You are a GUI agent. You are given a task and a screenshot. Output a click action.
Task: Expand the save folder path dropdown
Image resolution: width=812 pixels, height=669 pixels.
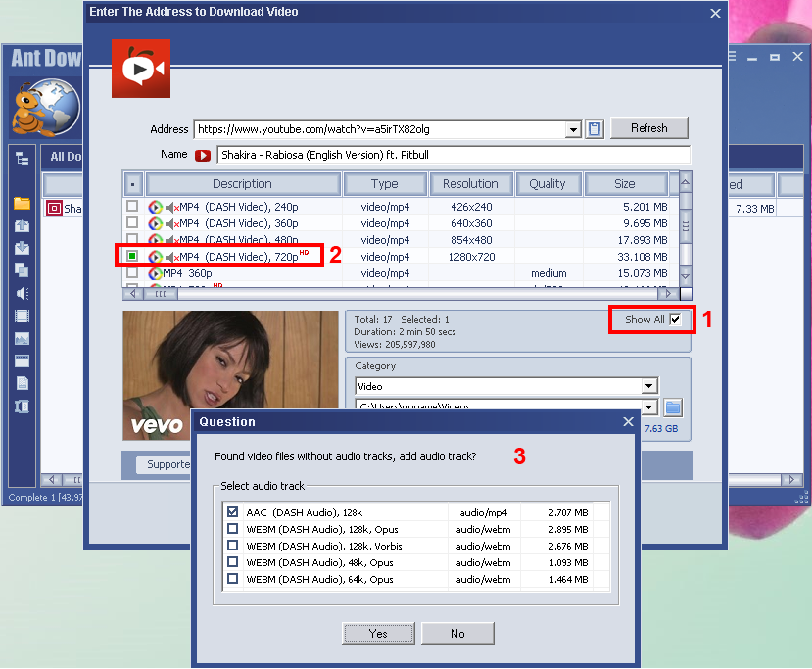coord(649,407)
